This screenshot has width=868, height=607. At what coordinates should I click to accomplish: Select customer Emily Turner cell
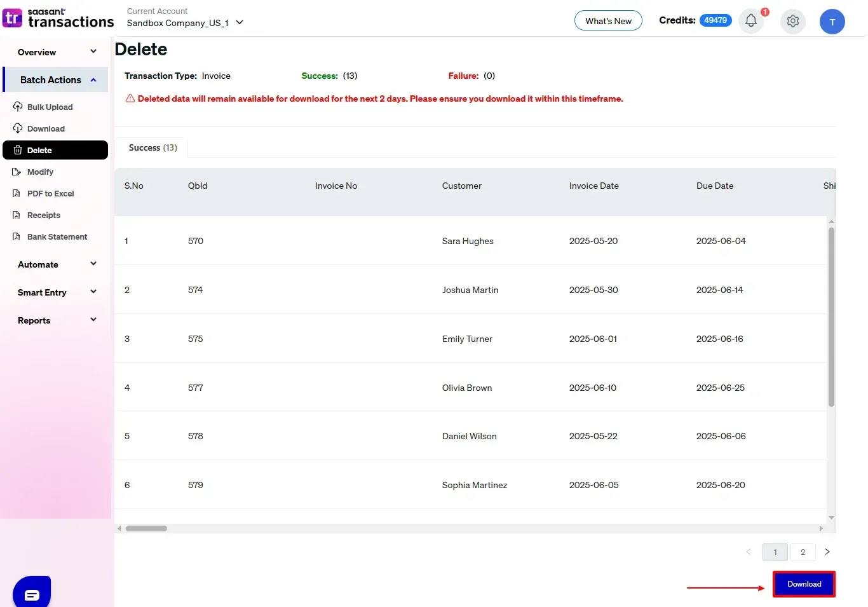(467, 339)
